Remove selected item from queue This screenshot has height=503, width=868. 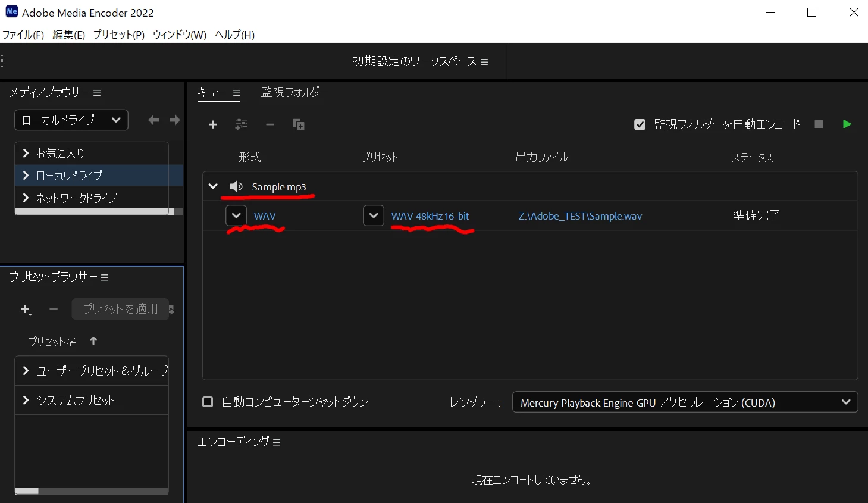270,124
